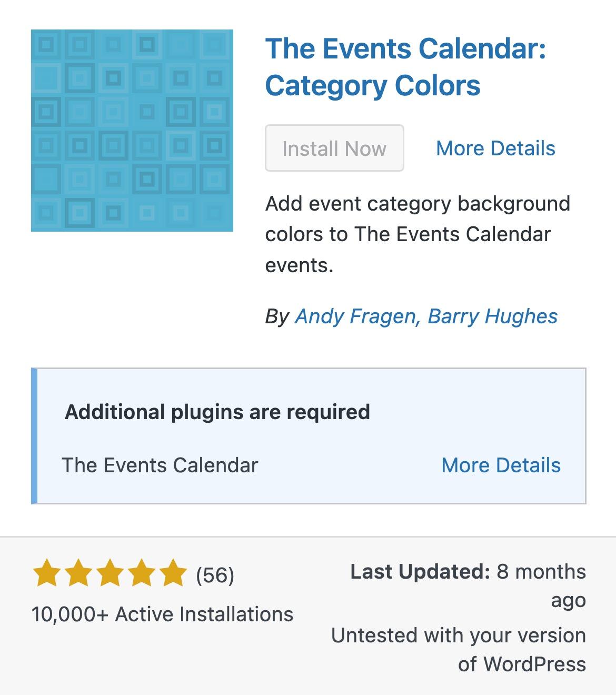Click the fourth rating star
This screenshot has height=695, width=616.
(141, 574)
